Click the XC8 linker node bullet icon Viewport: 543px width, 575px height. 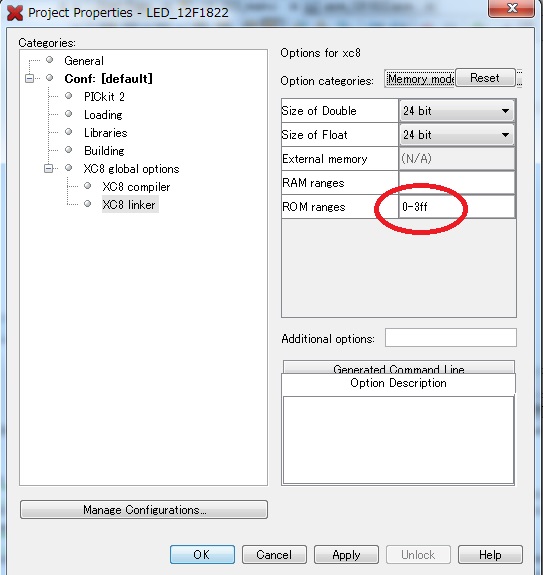(x=88, y=204)
